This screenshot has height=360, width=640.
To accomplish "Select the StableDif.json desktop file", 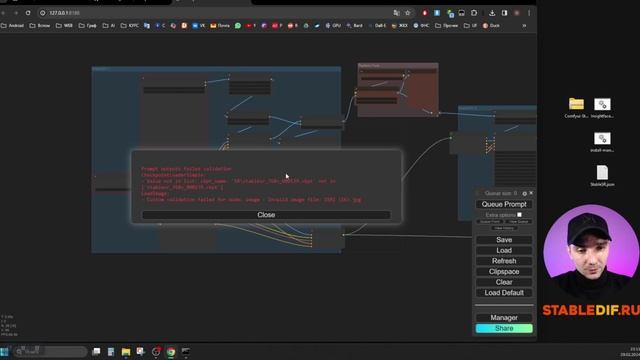I will point(602,176).
